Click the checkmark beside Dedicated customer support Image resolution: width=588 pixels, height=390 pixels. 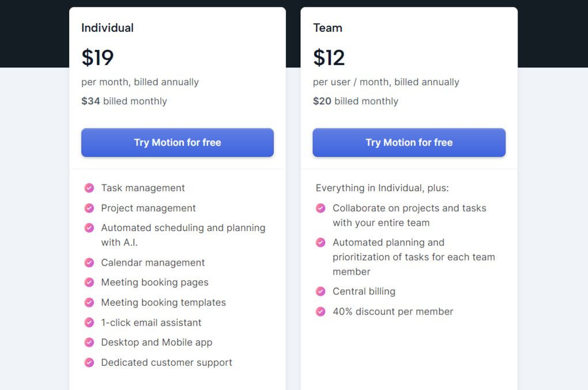pyautogui.click(x=89, y=362)
